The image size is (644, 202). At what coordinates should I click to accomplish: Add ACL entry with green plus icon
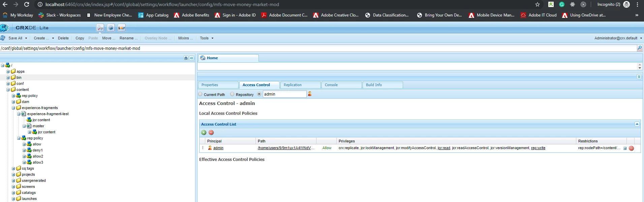(204, 132)
